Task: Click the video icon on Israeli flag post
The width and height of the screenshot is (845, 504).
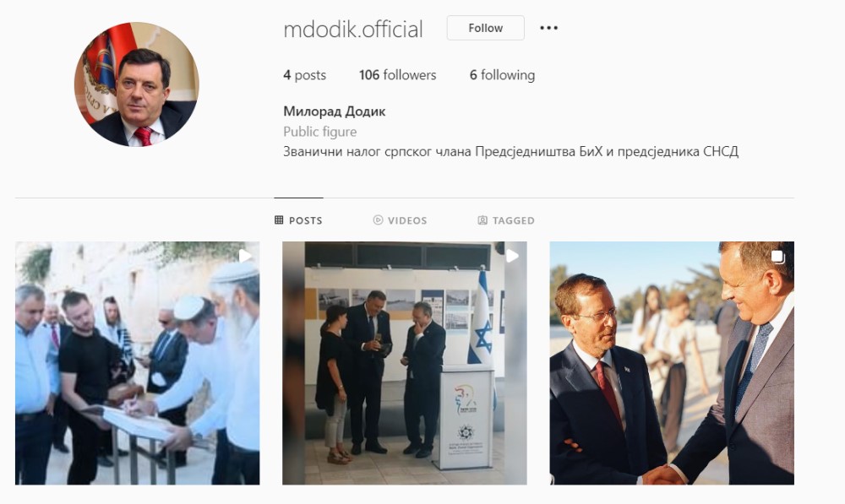Action: point(512,256)
